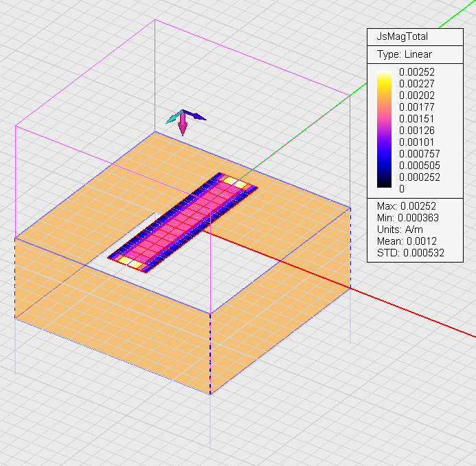Click the legend color gradient bar
This screenshot has height=466, width=476.
tap(385, 130)
